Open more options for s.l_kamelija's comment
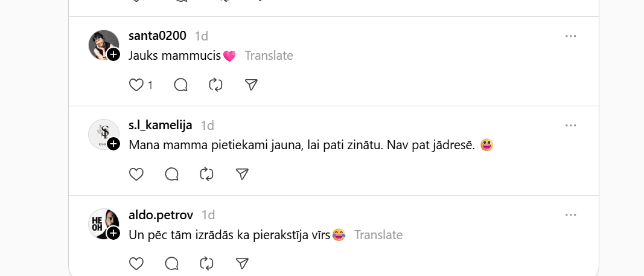This screenshot has height=276, width=644. (x=571, y=126)
